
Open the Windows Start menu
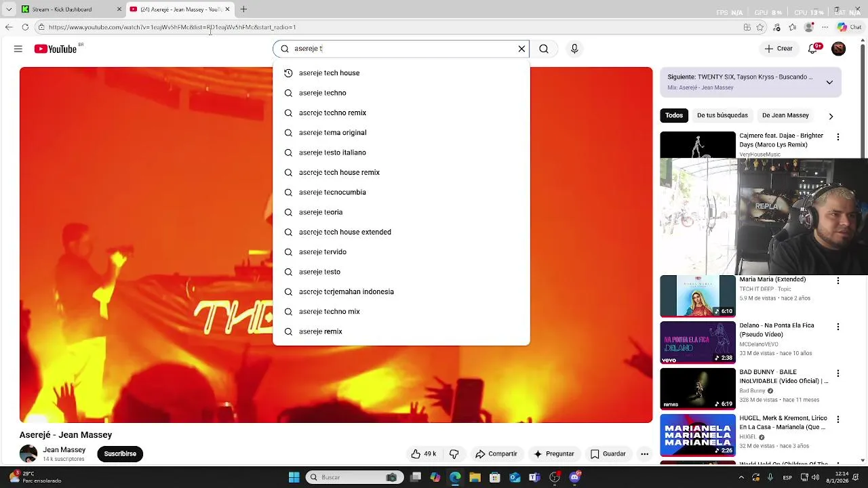click(x=294, y=477)
